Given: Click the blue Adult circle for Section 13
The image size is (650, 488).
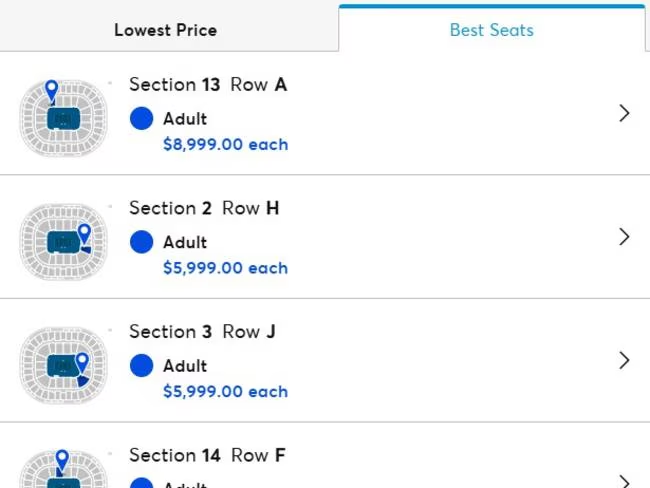Looking at the screenshot, I should [x=142, y=119].
